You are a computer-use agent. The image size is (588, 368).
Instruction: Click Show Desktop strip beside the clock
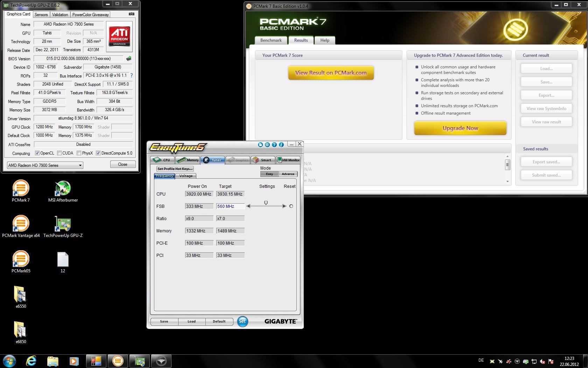[x=585, y=361]
